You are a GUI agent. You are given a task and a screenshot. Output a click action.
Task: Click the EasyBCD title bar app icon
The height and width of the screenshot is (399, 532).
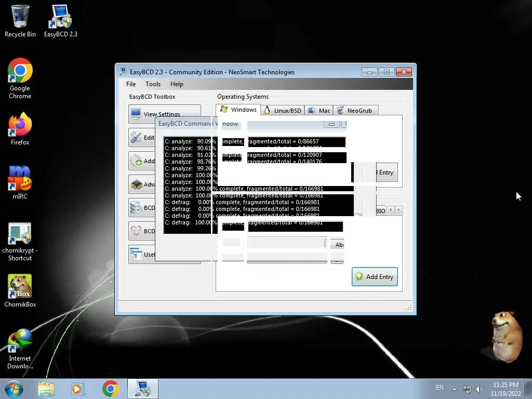(123, 72)
